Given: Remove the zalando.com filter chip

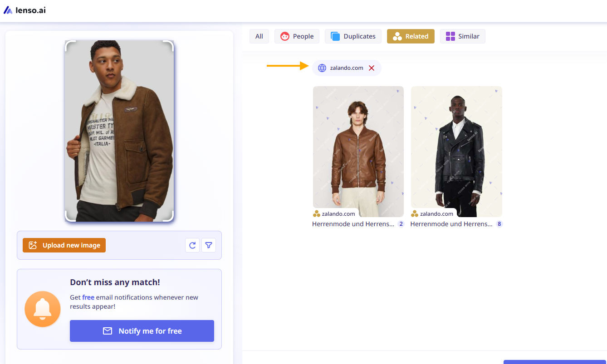Looking at the screenshot, I should tap(372, 68).
